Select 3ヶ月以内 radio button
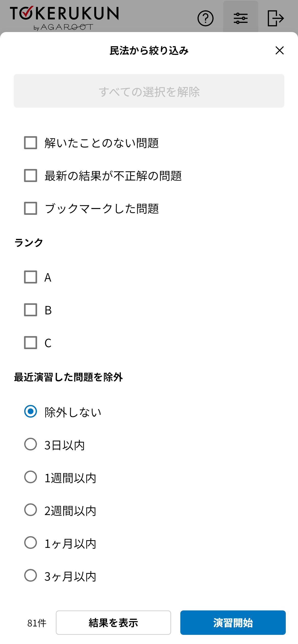 click(x=31, y=575)
